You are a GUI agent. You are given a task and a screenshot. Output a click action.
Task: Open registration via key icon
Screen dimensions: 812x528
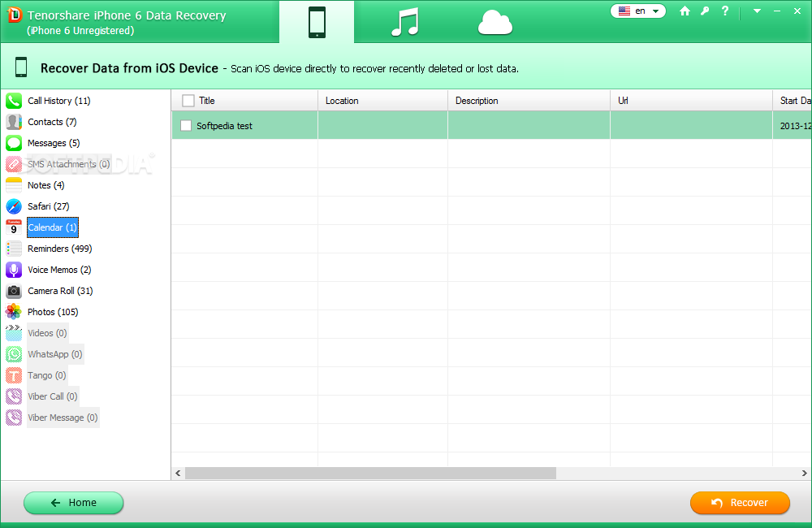click(705, 11)
